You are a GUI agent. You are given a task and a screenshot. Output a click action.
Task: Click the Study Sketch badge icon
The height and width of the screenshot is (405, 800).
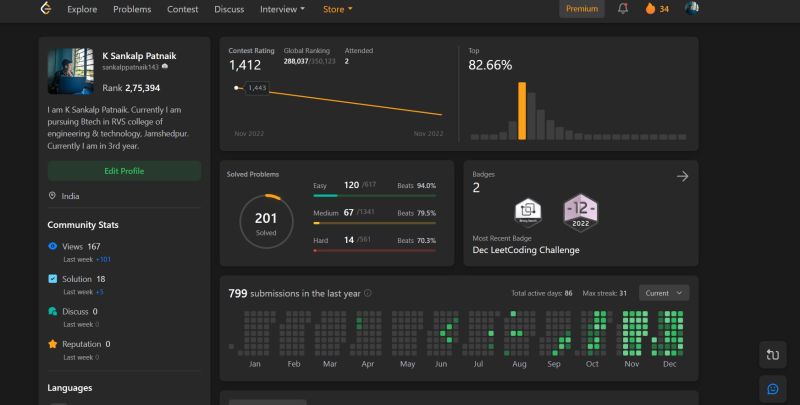click(x=528, y=212)
